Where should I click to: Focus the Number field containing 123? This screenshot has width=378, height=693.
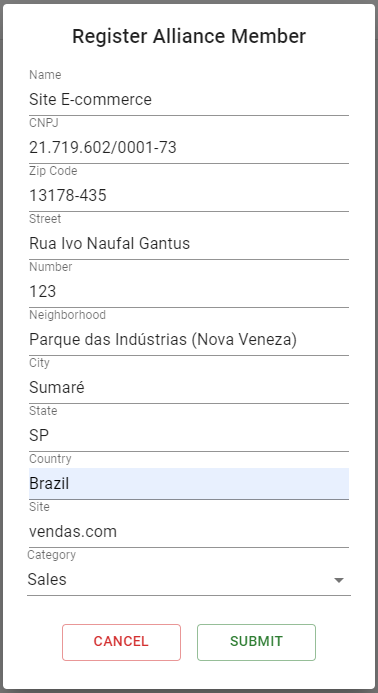(189, 292)
